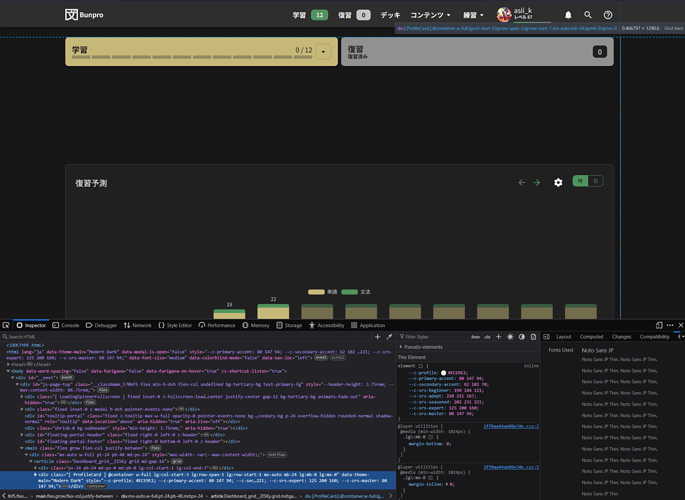Toggle dark color scheme simulation
The width and height of the screenshot is (685, 500).
(522, 337)
